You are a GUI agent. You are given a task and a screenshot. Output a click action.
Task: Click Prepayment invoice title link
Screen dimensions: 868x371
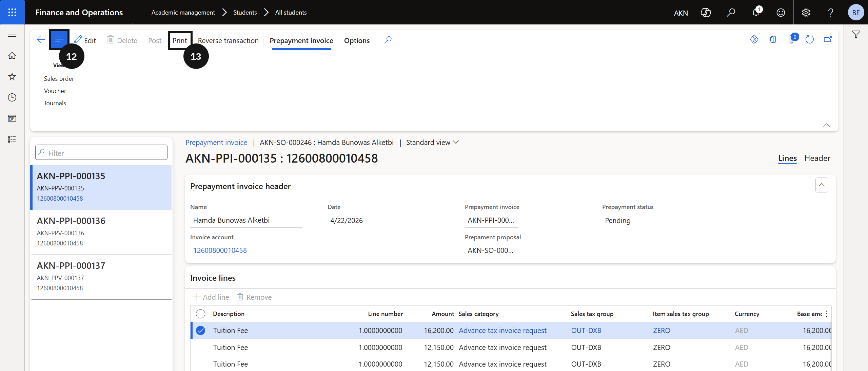click(x=216, y=143)
